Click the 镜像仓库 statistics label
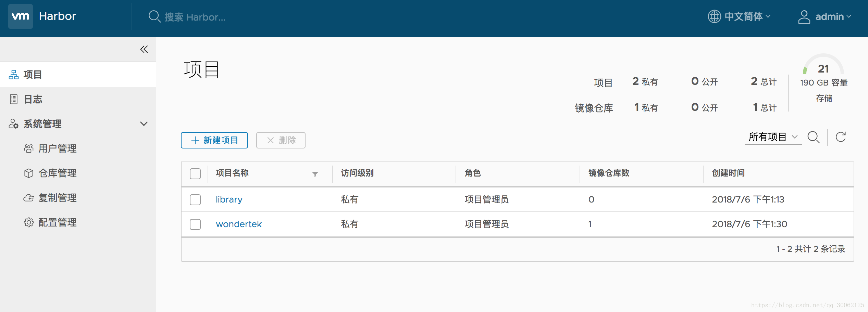The width and height of the screenshot is (868, 312). pyautogui.click(x=594, y=108)
